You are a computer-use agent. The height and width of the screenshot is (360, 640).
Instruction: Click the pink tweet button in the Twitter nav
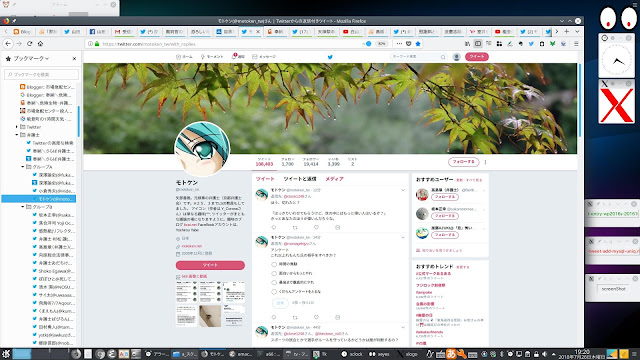pos(476,57)
